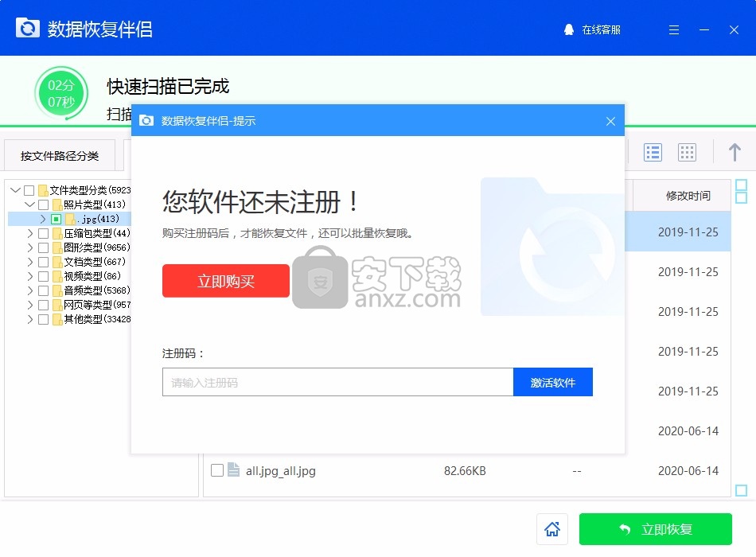Collapse the 文件类型分类 root node
This screenshot has height=557, width=756.
15,190
